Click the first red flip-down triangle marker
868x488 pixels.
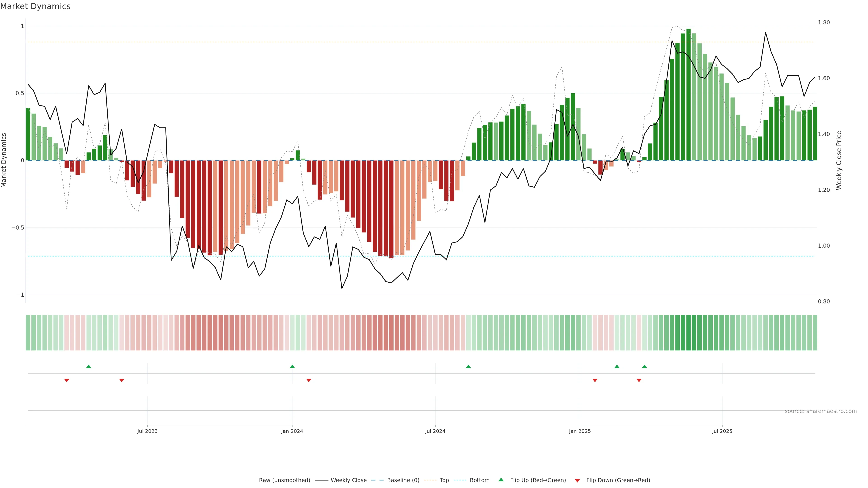click(67, 380)
